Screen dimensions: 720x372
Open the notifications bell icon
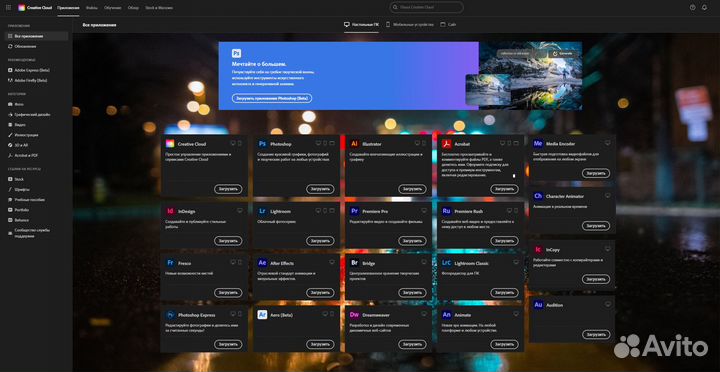coord(704,7)
